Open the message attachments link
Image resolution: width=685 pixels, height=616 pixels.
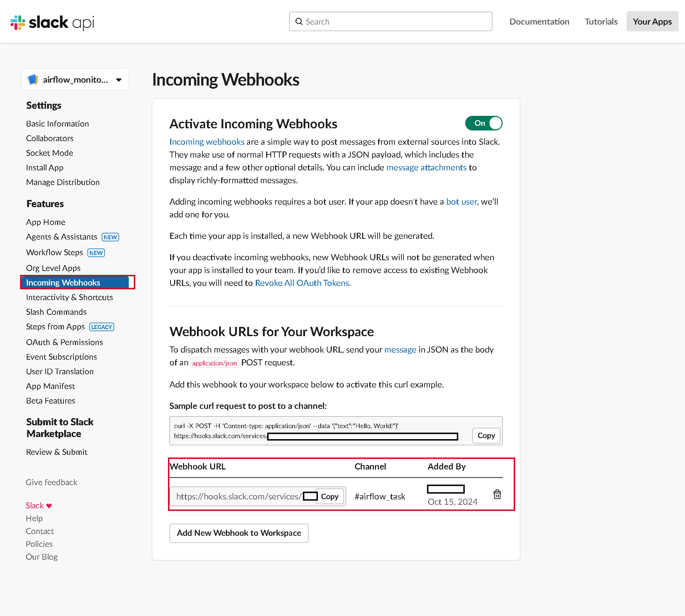(x=426, y=167)
